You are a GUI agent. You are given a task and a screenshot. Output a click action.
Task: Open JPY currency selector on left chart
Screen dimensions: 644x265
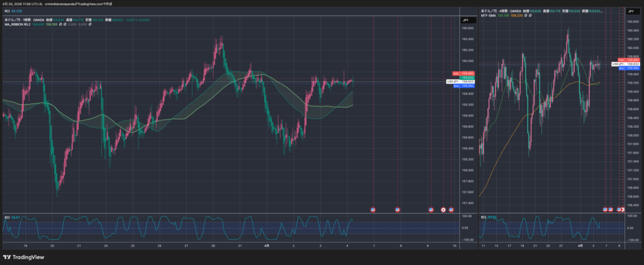click(465, 21)
